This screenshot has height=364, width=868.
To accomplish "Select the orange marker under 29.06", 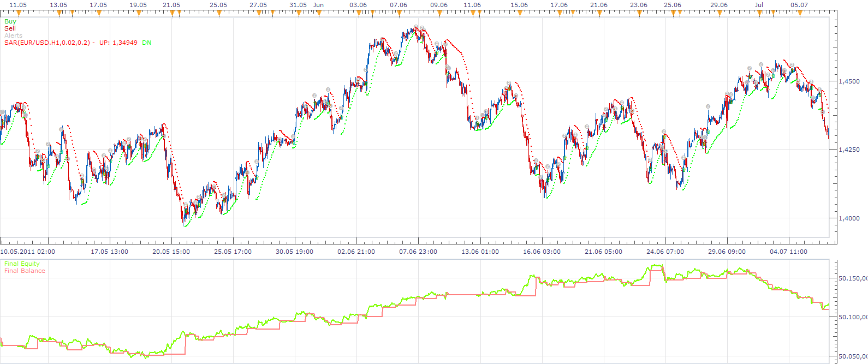I will [x=720, y=13].
